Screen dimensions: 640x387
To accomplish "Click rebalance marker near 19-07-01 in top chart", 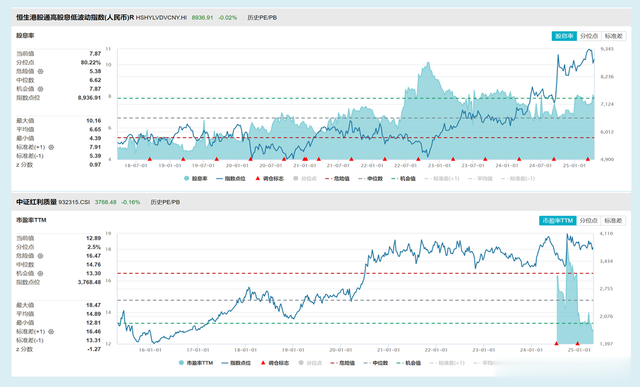I will 217,159.
